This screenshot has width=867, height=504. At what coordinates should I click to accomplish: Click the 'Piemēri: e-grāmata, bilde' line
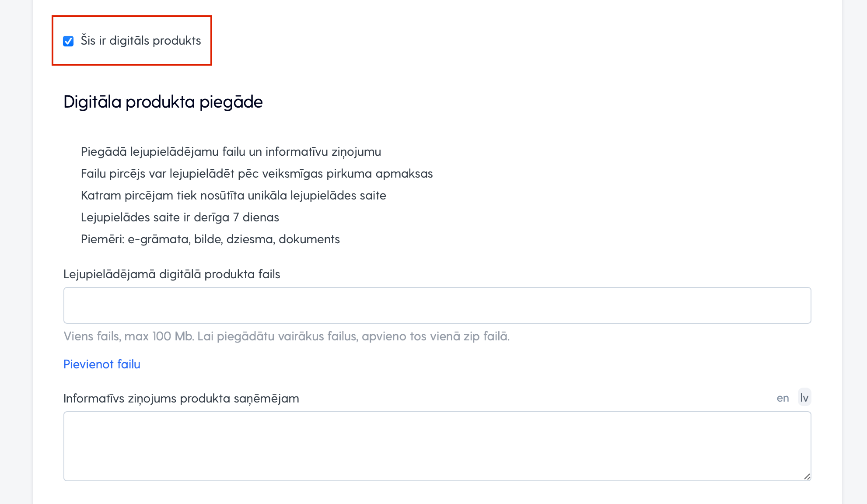tap(210, 239)
